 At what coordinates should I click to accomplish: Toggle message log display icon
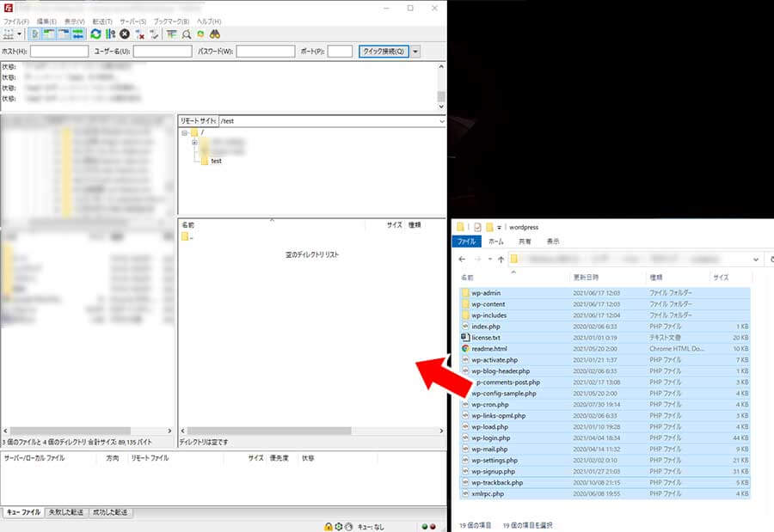pos(35,34)
